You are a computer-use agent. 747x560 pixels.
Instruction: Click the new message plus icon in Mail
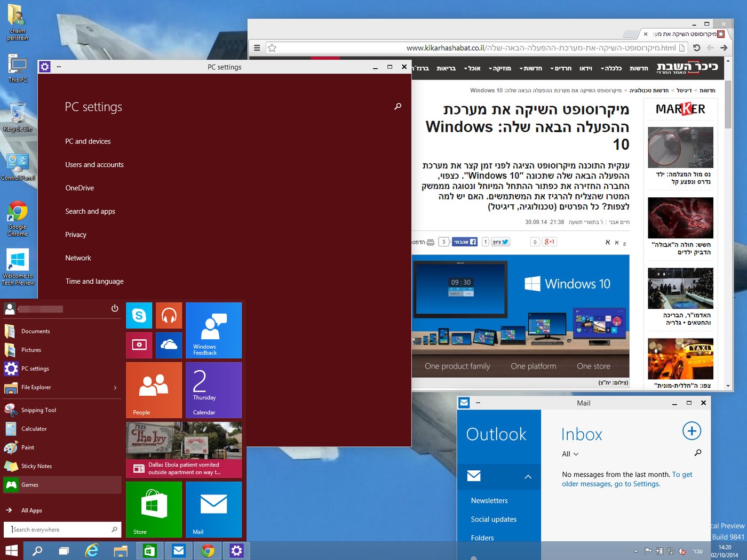pyautogui.click(x=692, y=431)
